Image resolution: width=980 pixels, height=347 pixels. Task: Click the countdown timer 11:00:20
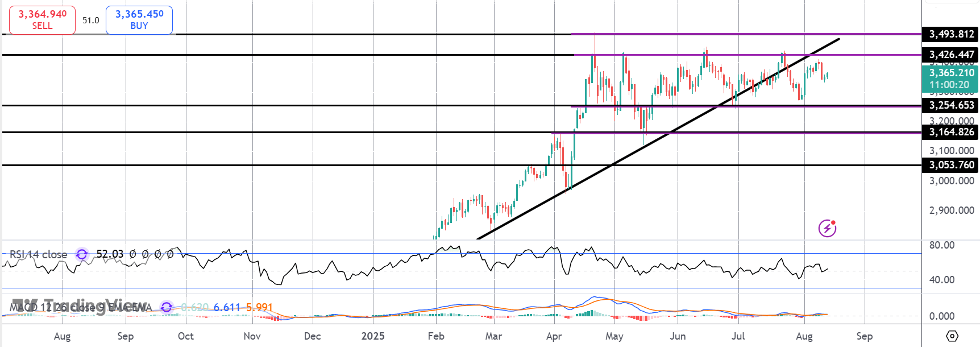click(x=950, y=85)
